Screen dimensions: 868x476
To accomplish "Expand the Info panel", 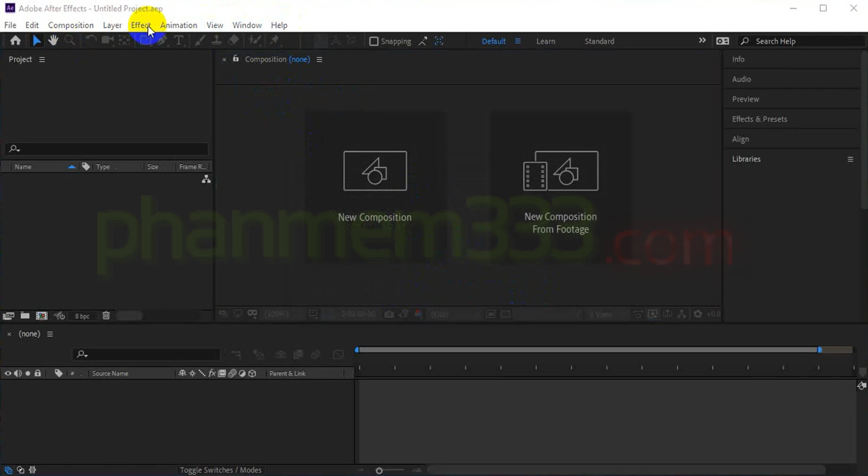I will pyautogui.click(x=738, y=59).
